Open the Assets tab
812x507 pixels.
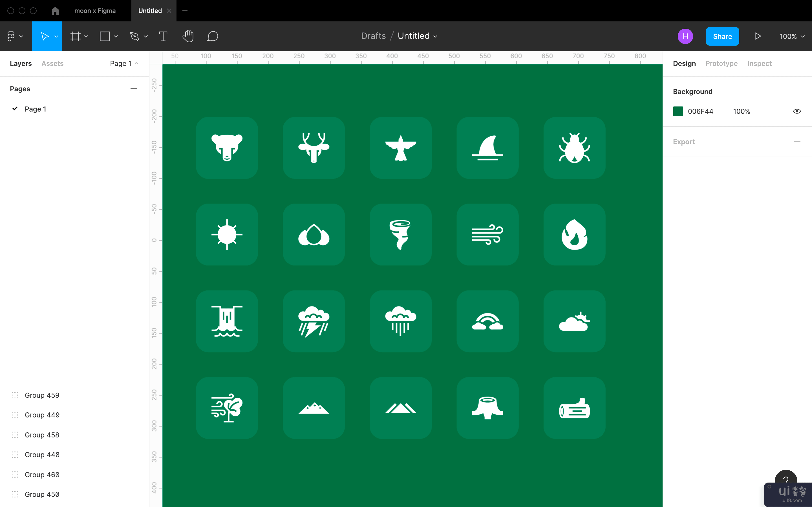52,63
